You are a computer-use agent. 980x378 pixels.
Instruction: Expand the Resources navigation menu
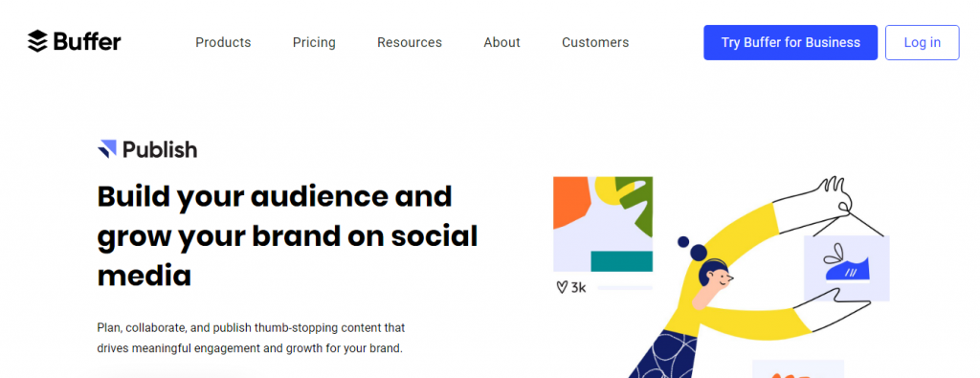410,42
